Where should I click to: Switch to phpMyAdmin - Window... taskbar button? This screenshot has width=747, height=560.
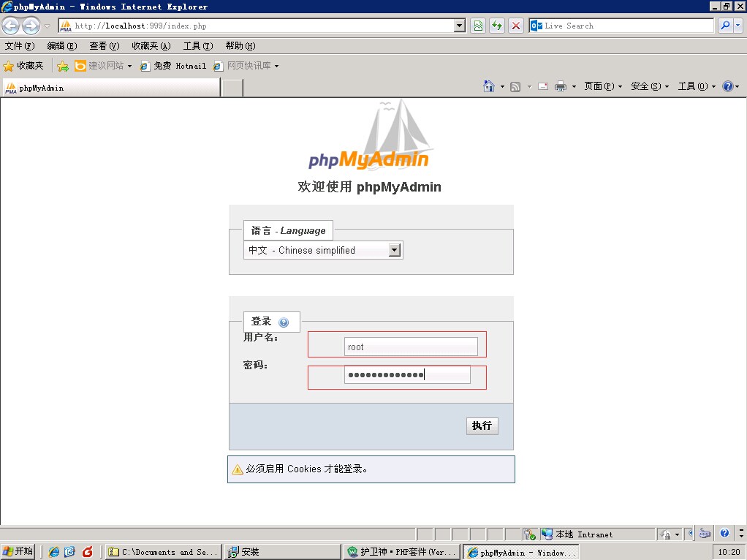click(x=521, y=552)
